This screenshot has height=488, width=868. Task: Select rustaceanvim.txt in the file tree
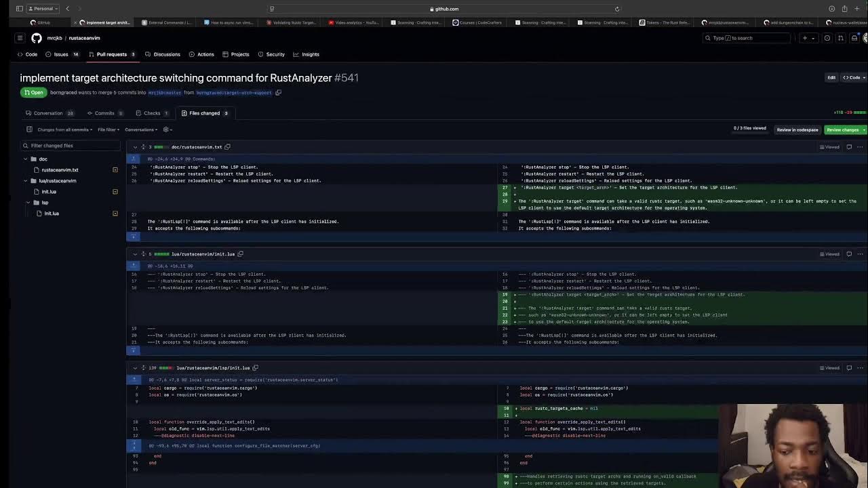[x=60, y=169]
